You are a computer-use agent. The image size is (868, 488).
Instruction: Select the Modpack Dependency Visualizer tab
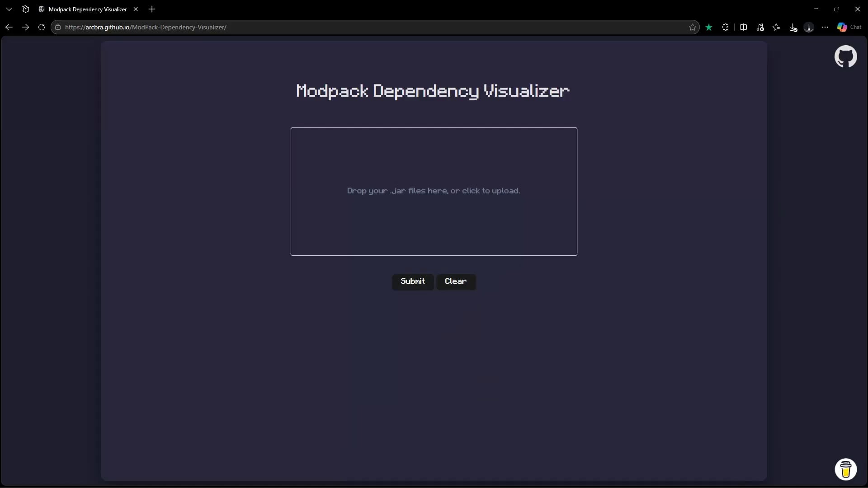88,9
